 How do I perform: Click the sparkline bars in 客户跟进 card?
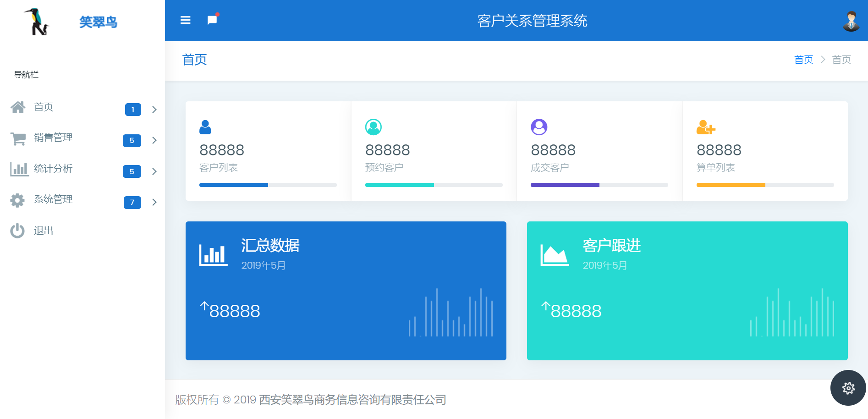coord(792,312)
